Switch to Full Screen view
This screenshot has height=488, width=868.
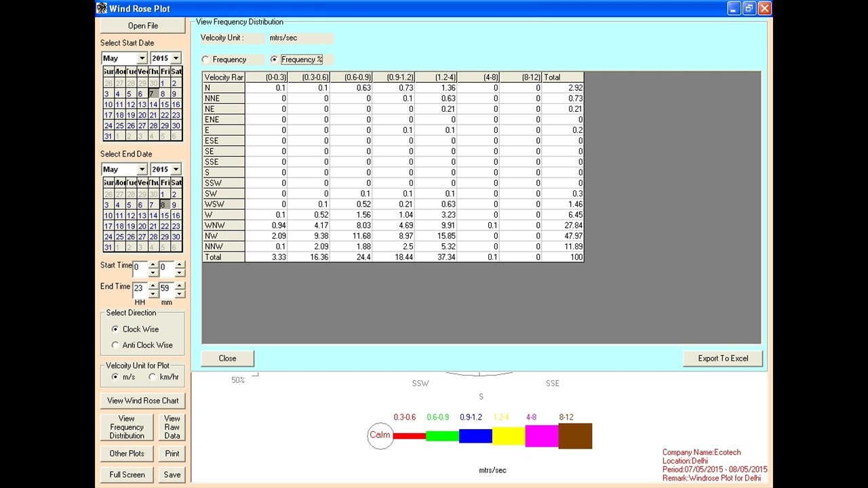coord(127,474)
